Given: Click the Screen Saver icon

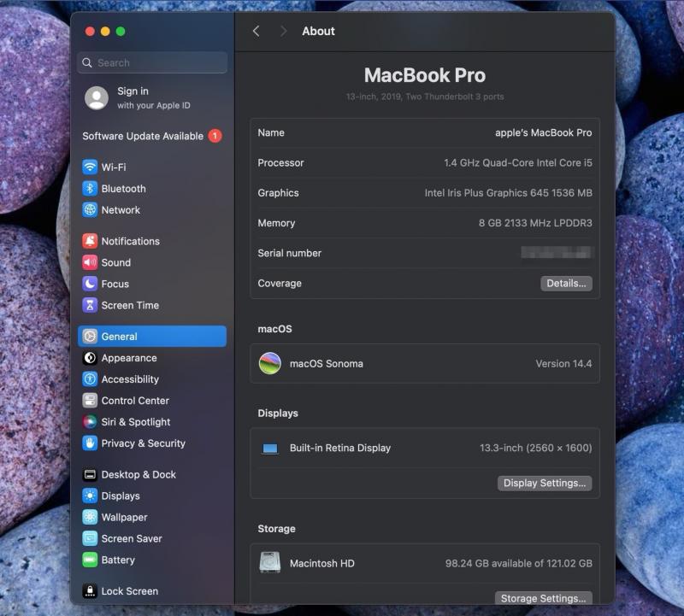Looking at the screenshot, I should coord(90,538).
